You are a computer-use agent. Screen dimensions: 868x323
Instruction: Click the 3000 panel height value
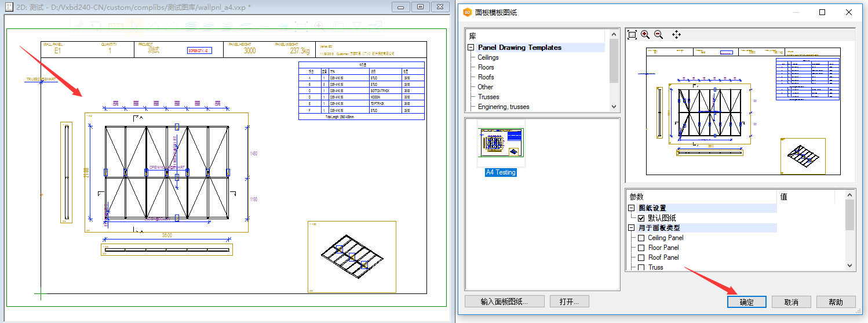(249, 50)
